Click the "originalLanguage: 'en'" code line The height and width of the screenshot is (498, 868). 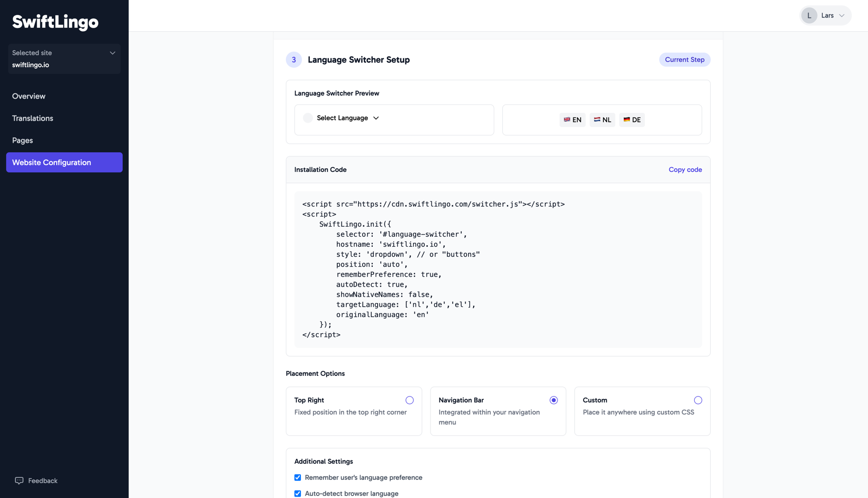(x=383, y=315)
